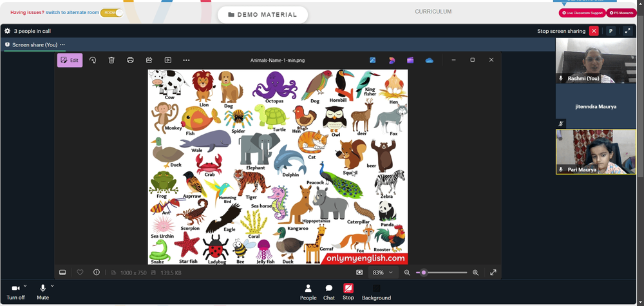Toggle the alternate ROOM switch

click(111, 13)
